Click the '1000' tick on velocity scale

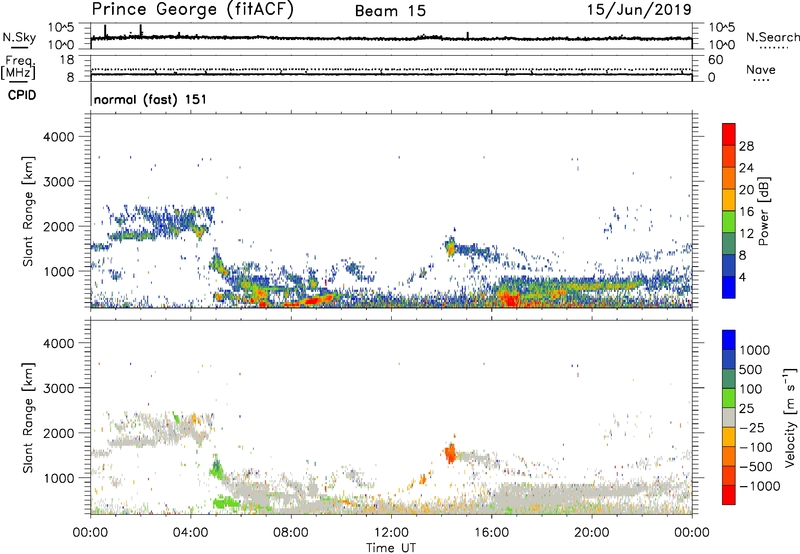pos(754,350)
